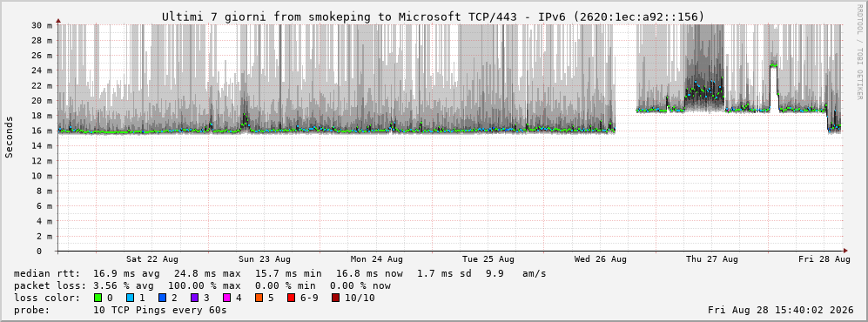Click the Seconds y-axis label
Image resolution: width=868 pixels, height=322 pixels.
[x=10, y=137]
